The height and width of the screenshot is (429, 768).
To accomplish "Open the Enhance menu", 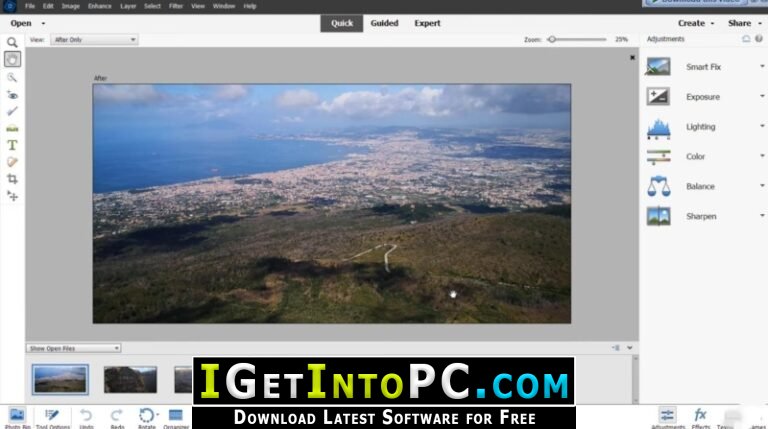I will click(99, 6).
